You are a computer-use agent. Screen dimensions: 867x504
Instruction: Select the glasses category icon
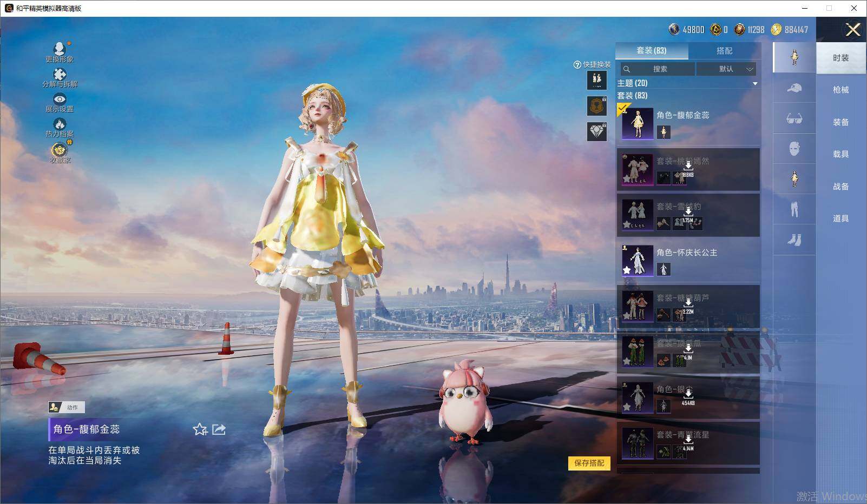coord(794,118)
